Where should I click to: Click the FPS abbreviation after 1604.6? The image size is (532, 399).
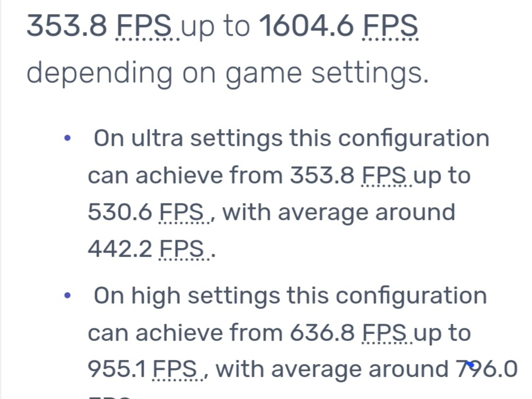(390, 26)
